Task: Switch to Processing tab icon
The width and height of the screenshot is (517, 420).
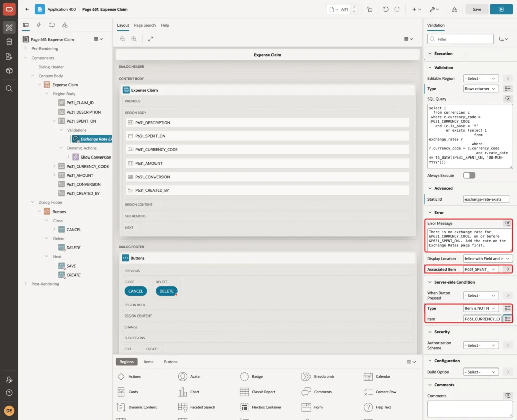Action: tap(52, 25)
